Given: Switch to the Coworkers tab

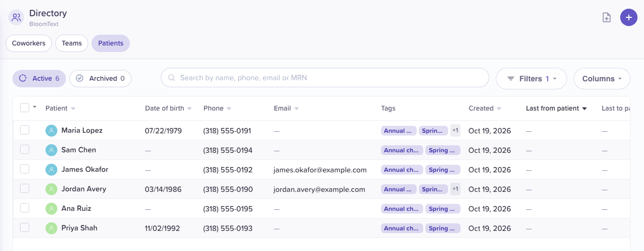Looking at the screenshot, I should coord(28,43).
